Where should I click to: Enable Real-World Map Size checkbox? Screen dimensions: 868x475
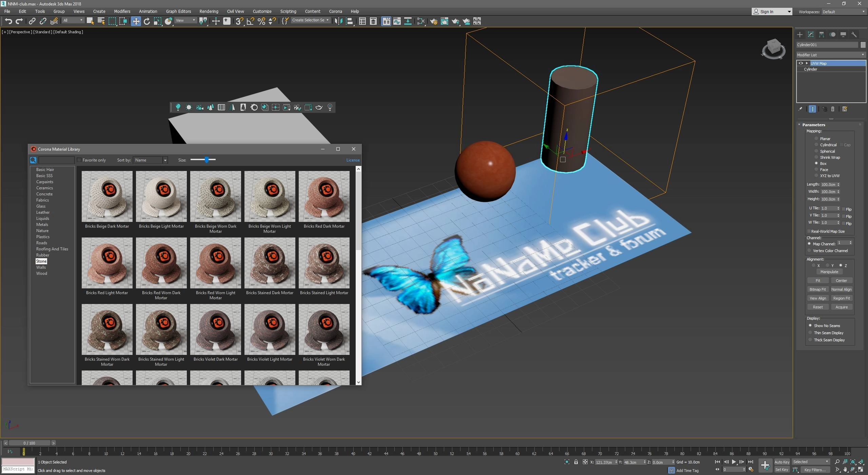pos(809,231)
